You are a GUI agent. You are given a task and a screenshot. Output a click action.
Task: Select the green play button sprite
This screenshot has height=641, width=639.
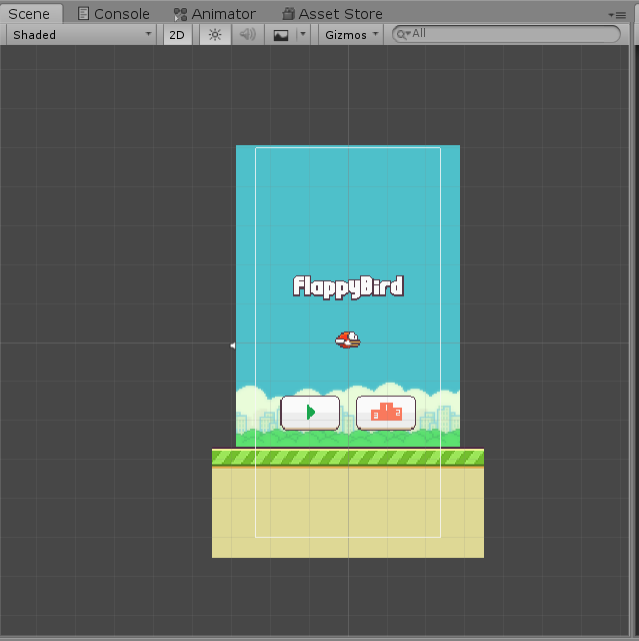[310, 413]
